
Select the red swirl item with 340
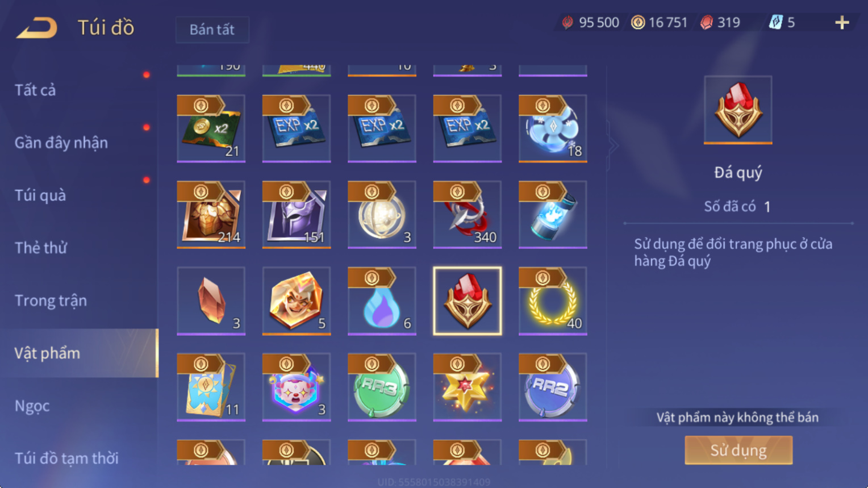[x=468, y=215]
